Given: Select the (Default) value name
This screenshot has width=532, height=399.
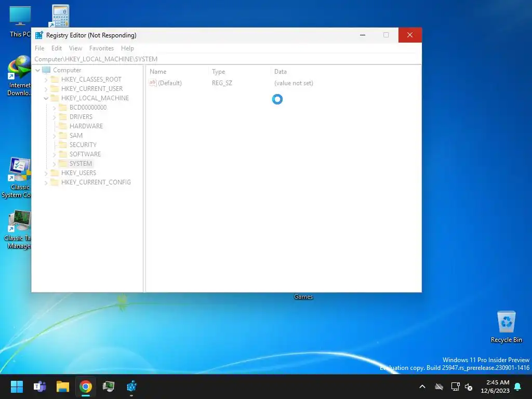Looking at the screenshot, I should click(170, 83).
